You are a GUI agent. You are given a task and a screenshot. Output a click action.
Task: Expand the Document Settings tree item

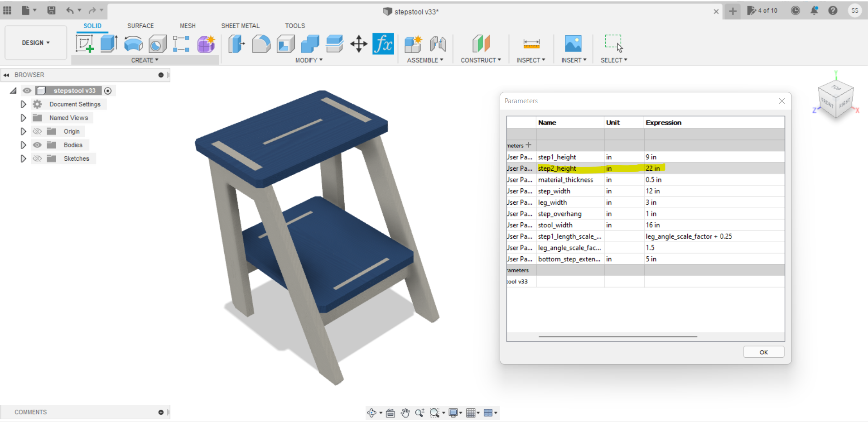coord(23,104)
